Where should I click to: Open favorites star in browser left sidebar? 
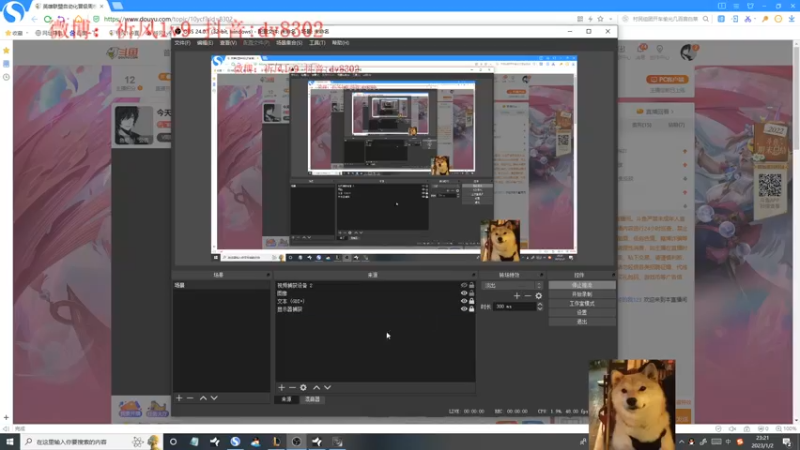point(6,51)
